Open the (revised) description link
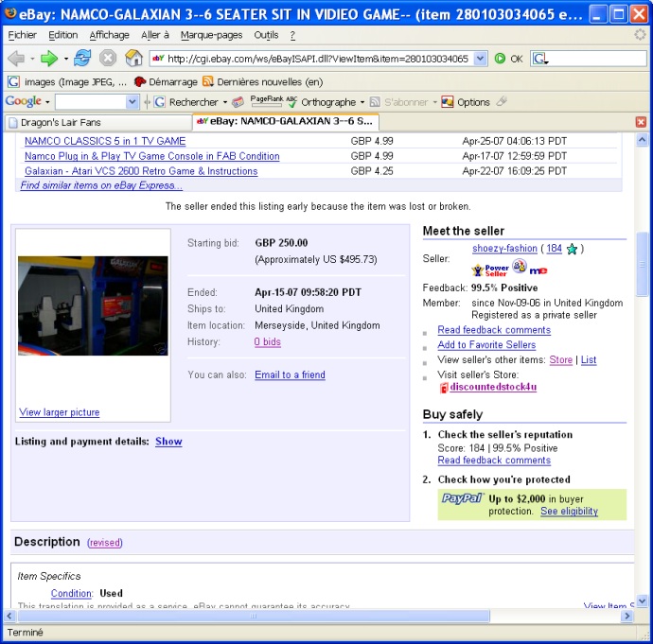The height and width of the screenshot is (644, 653). coord(104,543)
